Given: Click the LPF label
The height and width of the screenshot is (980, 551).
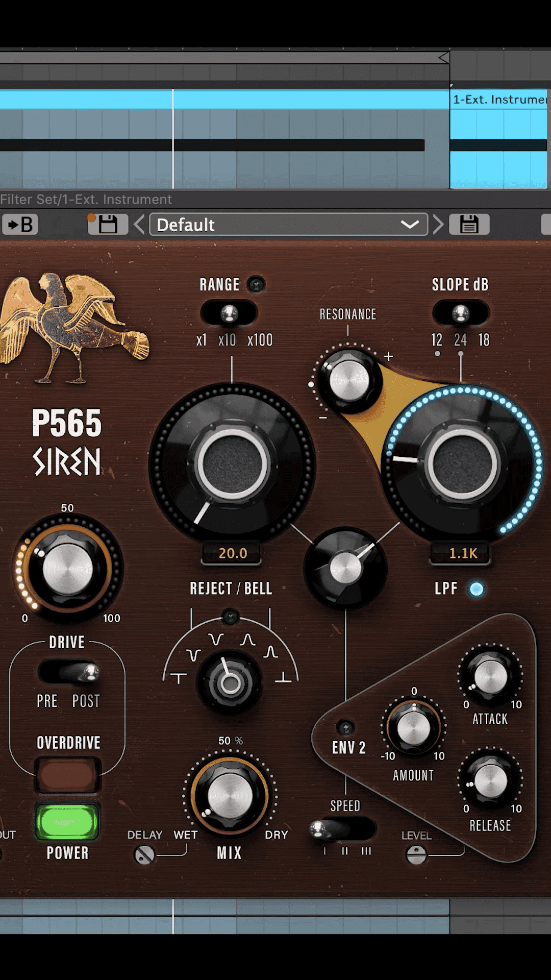Looking at the screenshot, I should [446, 589].
